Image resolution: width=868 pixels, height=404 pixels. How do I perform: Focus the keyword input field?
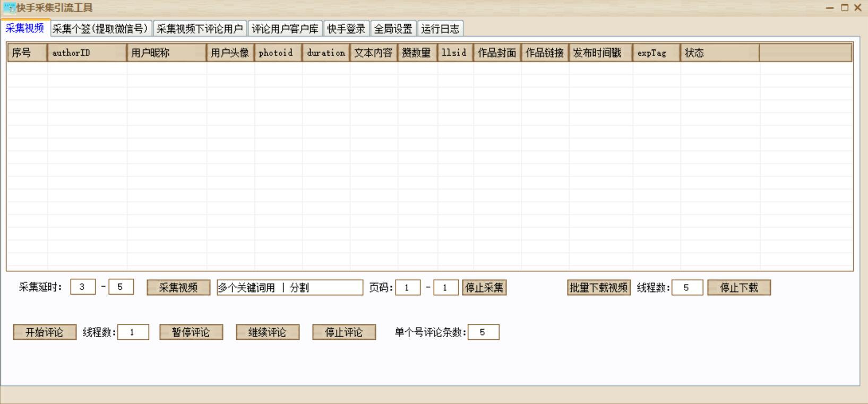tap(289, 288)
